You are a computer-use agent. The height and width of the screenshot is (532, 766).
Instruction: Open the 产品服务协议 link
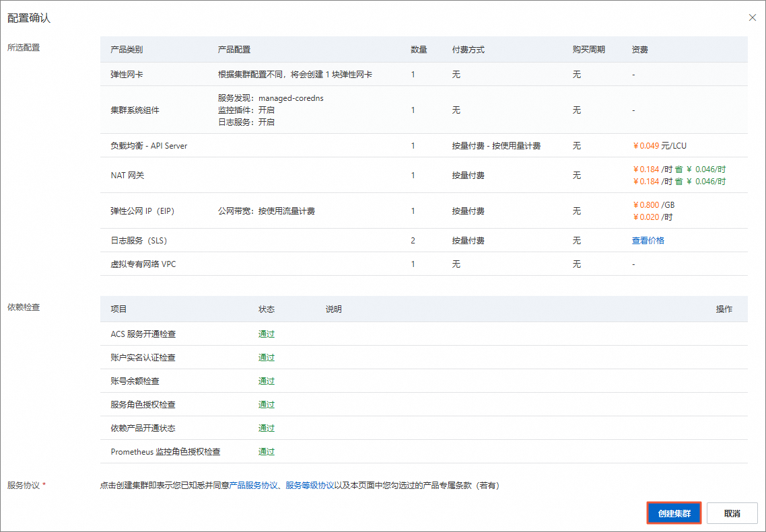pos(253,485)
